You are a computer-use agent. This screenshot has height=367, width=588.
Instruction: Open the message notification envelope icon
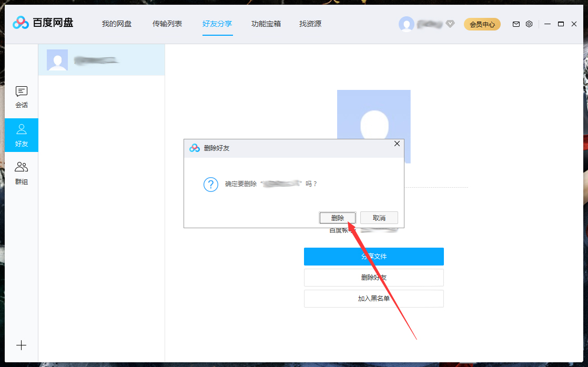tap(516, 24)
